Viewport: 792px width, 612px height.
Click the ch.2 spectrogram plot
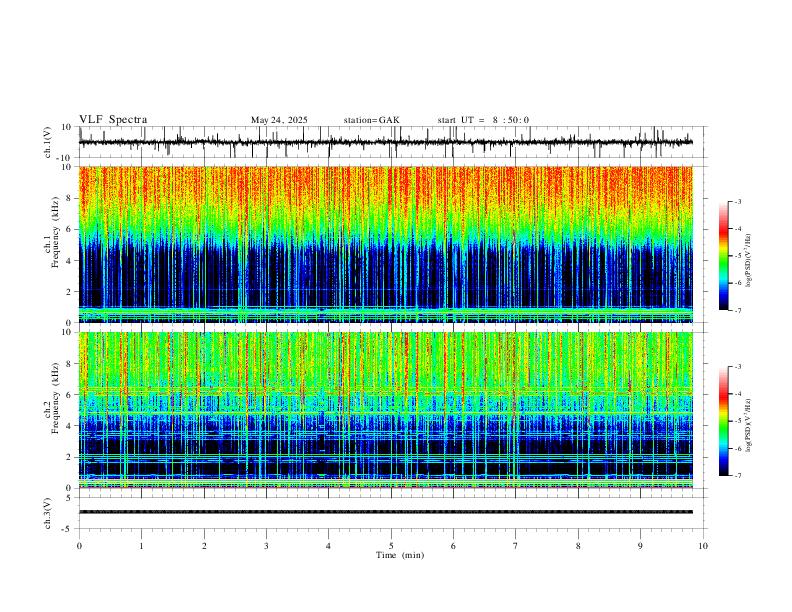click(386, 410)
